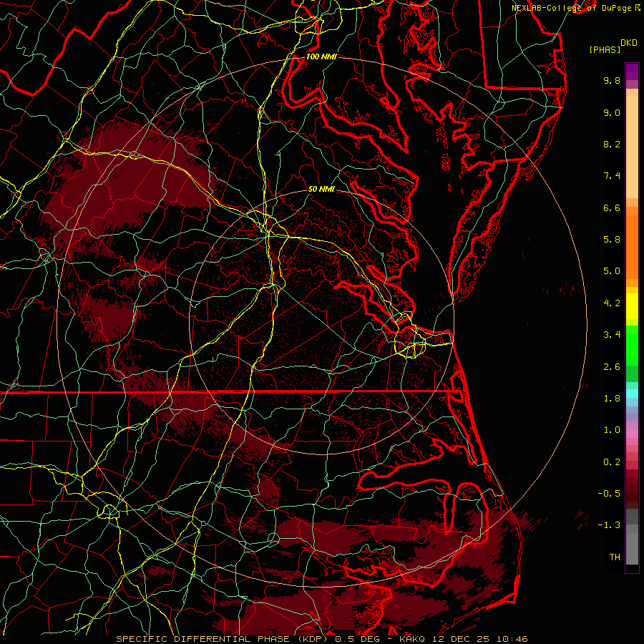
Task: Click the 50 NMI range ring label
Action: (321, 189)
